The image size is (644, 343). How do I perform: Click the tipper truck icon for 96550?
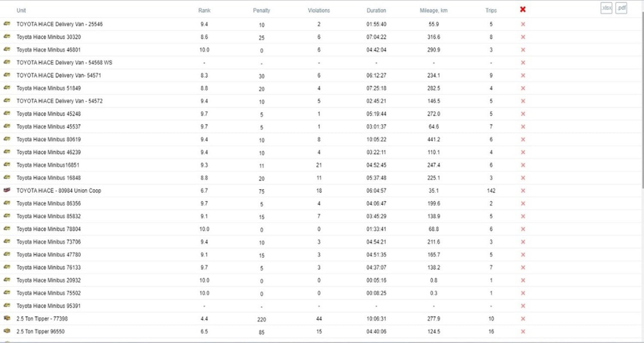[6, 331]
